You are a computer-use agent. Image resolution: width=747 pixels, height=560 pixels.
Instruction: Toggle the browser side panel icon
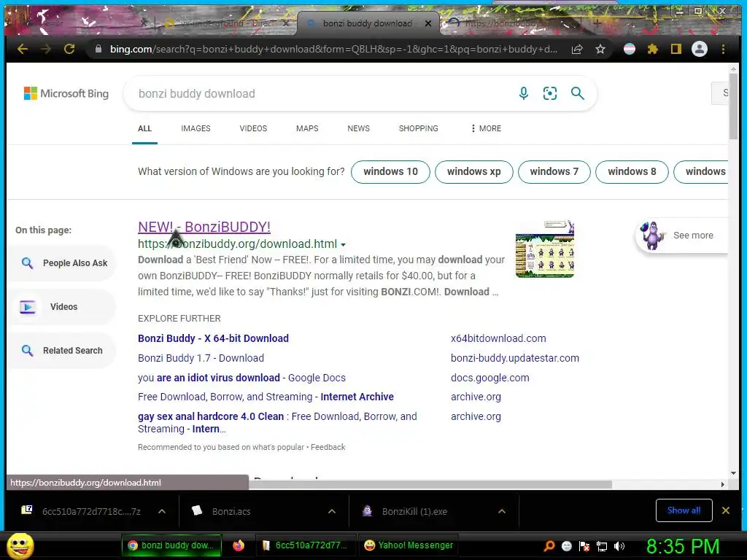click(676, 49)
